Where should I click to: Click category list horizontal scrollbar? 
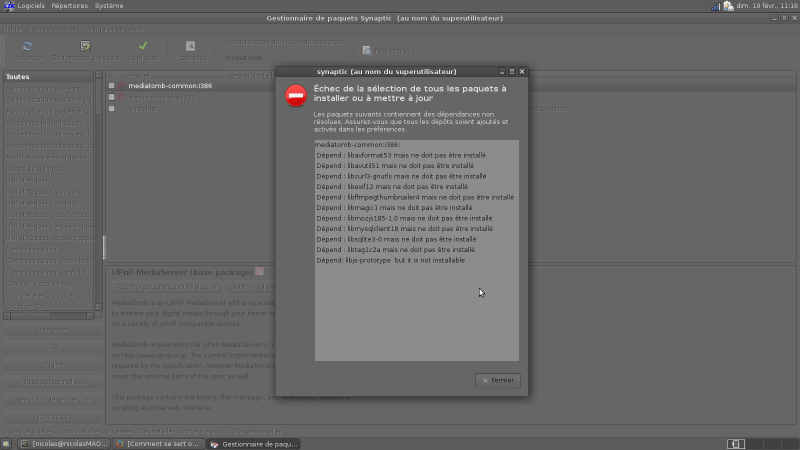48,316
